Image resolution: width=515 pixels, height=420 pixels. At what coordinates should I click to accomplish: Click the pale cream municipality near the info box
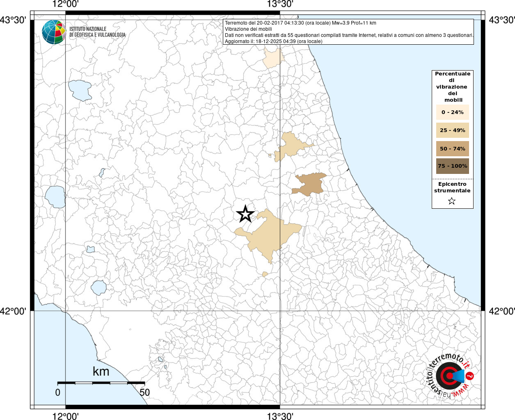[x=272, y=59]
